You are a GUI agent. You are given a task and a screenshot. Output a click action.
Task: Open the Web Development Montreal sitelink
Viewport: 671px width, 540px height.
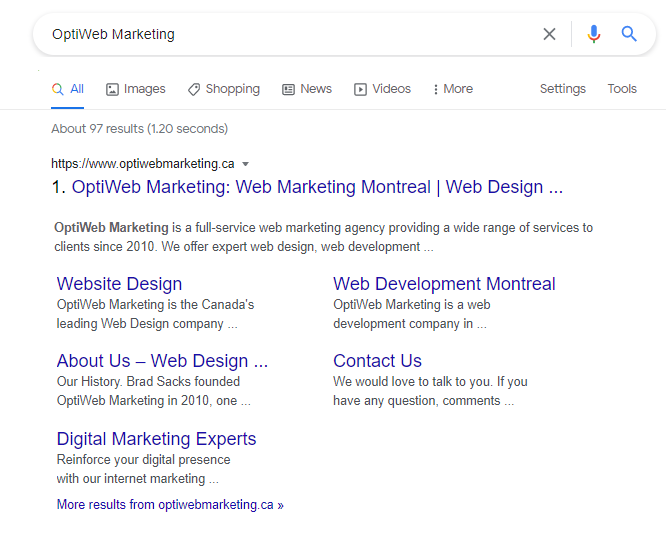pyautogui.click(x=444, y=284)
